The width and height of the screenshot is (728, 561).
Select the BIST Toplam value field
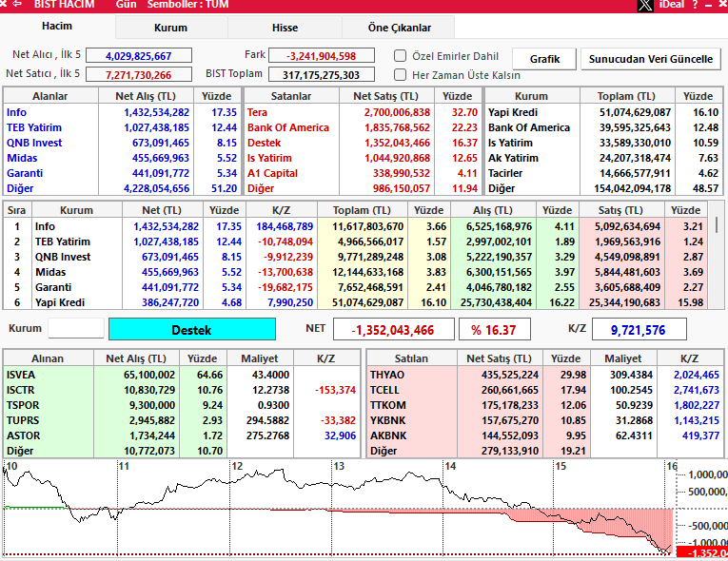pyautogui.click(x=322, y=75)
